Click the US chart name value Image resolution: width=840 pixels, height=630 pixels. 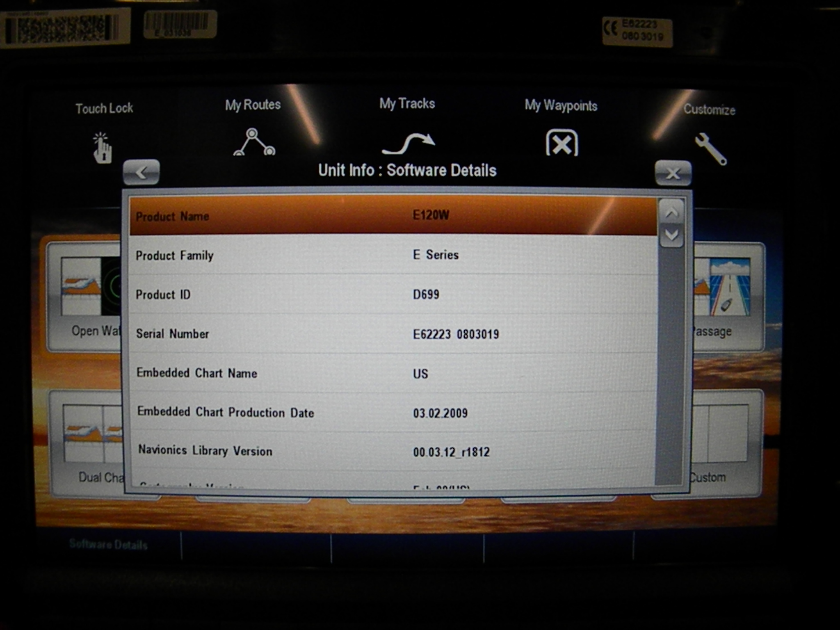[x=420, y=374]
